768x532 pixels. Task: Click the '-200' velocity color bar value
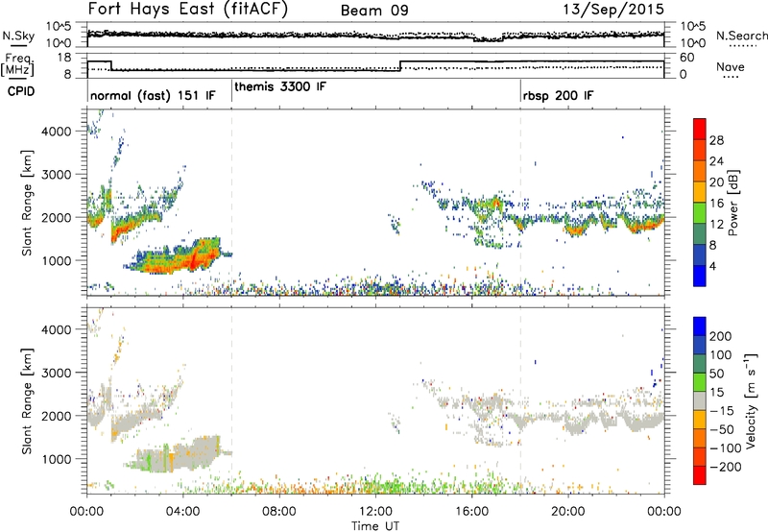click(725, 467)
